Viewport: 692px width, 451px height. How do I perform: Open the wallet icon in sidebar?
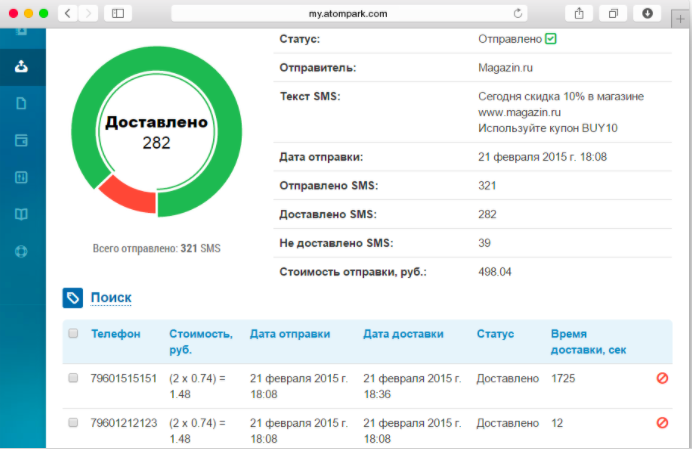pos(21,140)
